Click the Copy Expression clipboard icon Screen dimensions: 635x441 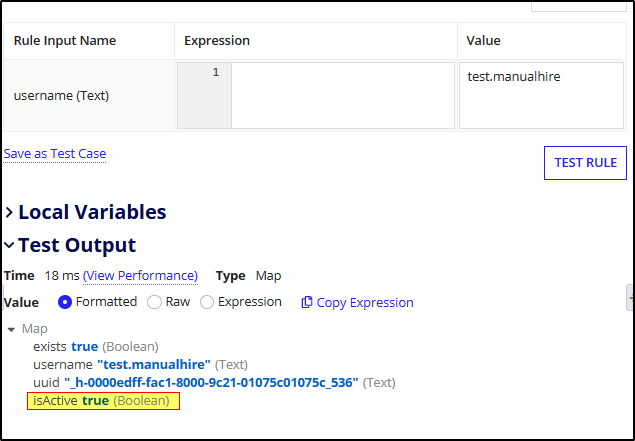(307, 302)
